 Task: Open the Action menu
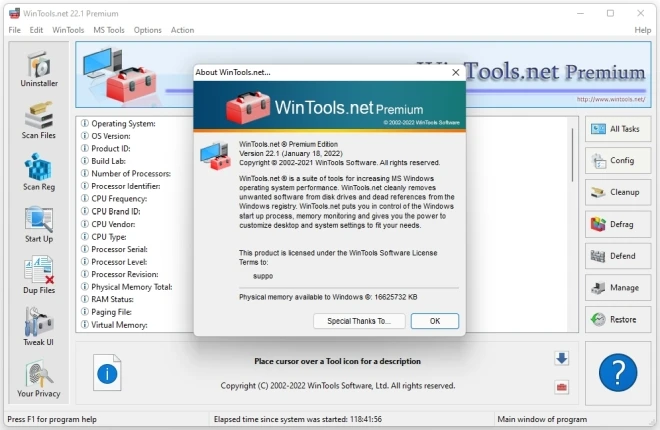[182, 30]
